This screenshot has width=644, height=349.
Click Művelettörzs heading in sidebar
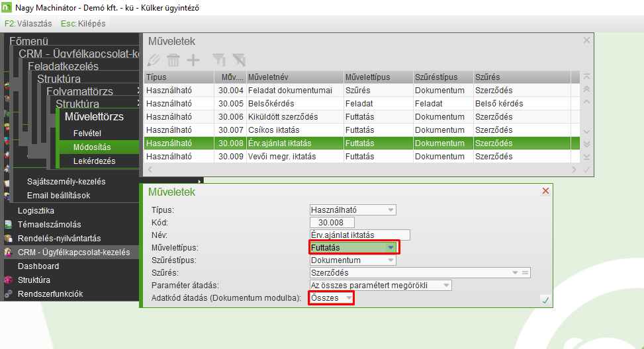pos(94,117)
